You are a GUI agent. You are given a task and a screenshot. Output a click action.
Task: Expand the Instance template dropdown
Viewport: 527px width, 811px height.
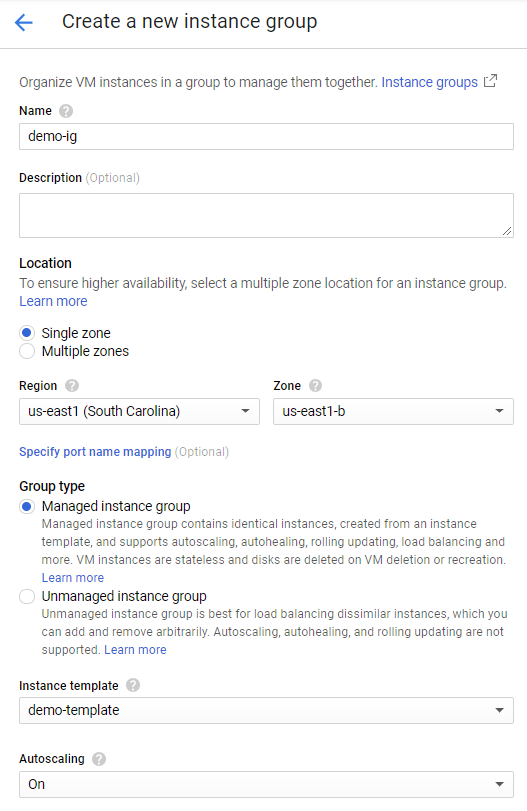[x=266, y=710]
